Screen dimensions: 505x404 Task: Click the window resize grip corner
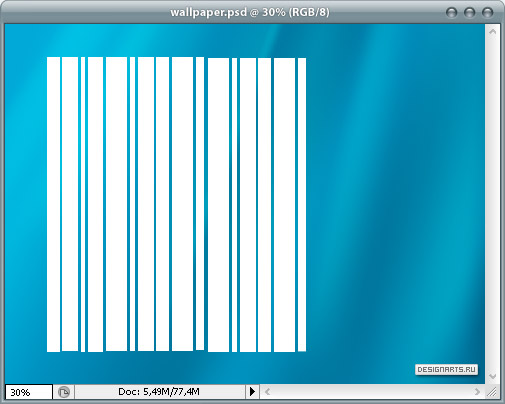pyautogui.click(x=492, y=392)
